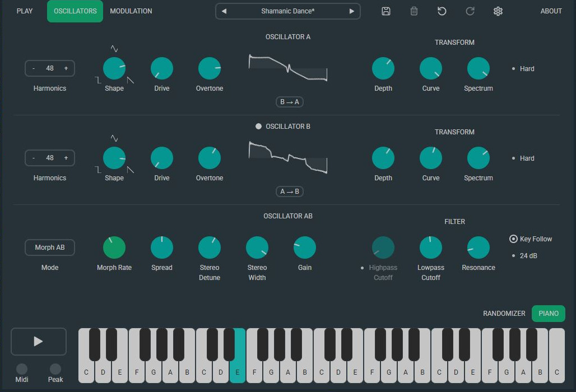Image resolution: width=576 pixels, height=392 pixels.
Task: Redo the last undone change
Action: pyautogui.click(x=470, y=11)
